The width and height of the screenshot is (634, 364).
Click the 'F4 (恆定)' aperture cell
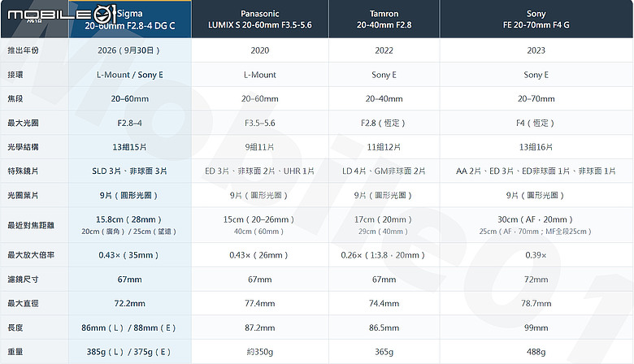point(536,123)
